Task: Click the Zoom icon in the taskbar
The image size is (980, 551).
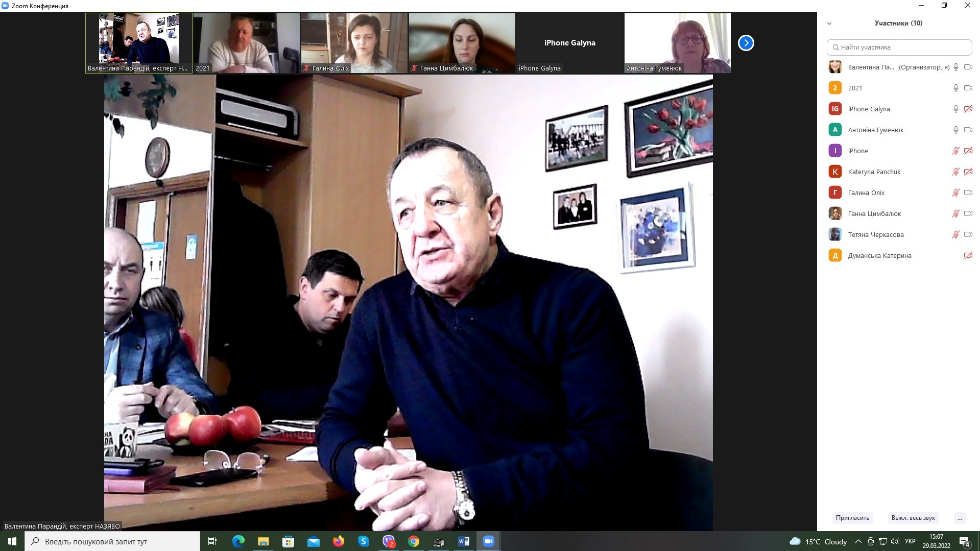Action: 489,541
